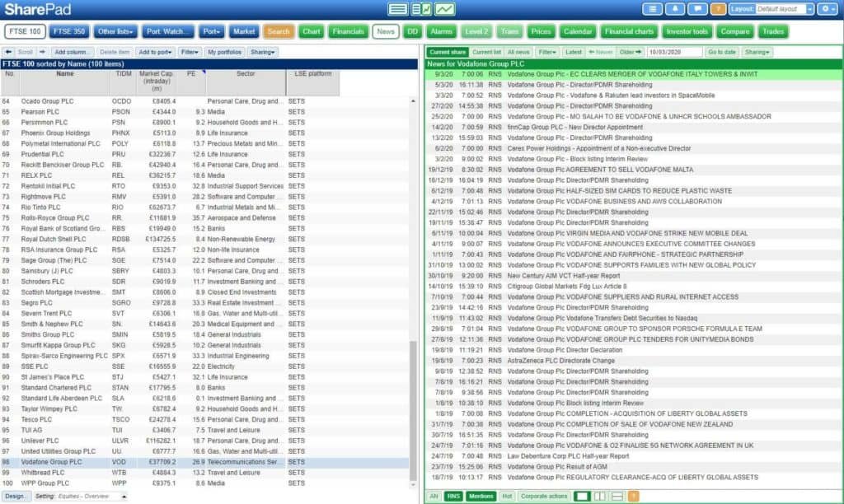Toggle the Current share news filter

(448, 52)
